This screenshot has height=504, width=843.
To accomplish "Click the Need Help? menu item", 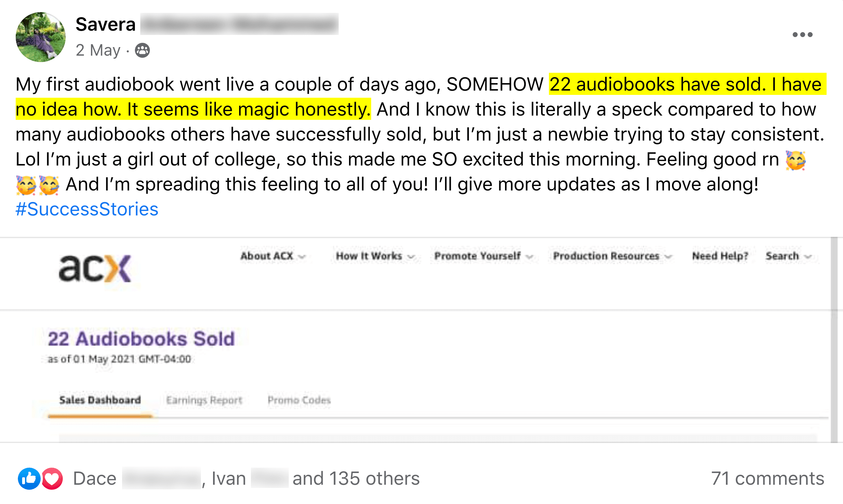I will click(720, 256).
